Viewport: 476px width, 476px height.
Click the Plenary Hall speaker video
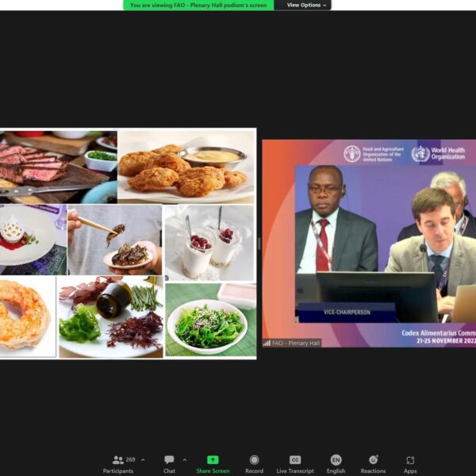coord(369,242)
